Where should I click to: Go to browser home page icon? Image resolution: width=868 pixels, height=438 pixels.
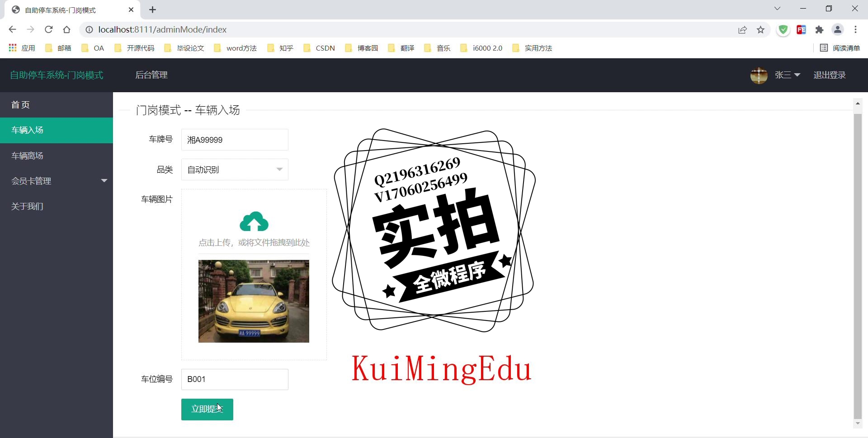[67, 29]
